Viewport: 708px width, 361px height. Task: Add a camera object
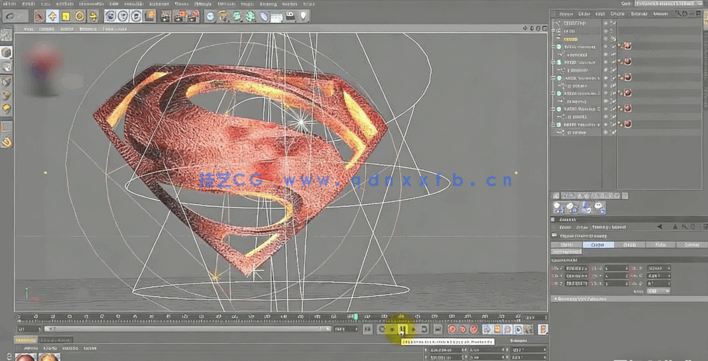(x=290, y=17)
